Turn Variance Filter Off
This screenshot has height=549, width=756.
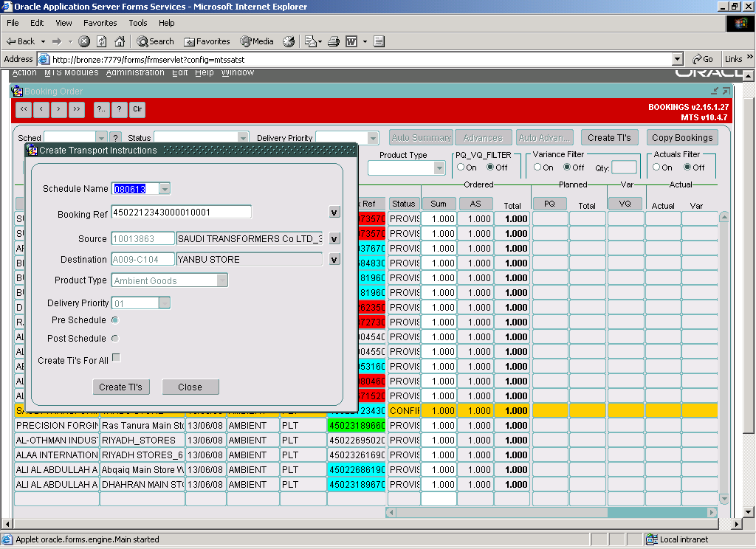568,168
